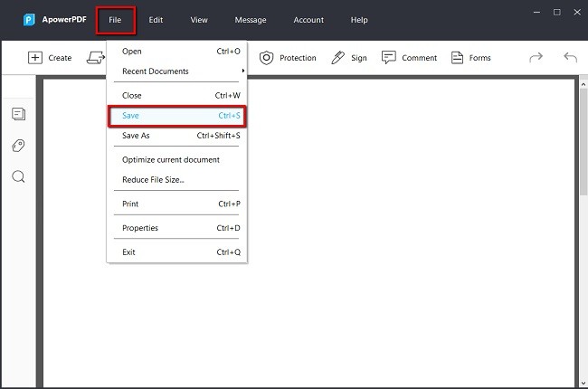Open the search magnifier in sidebar
Screen dimensions: 588x389
[18, 176]
